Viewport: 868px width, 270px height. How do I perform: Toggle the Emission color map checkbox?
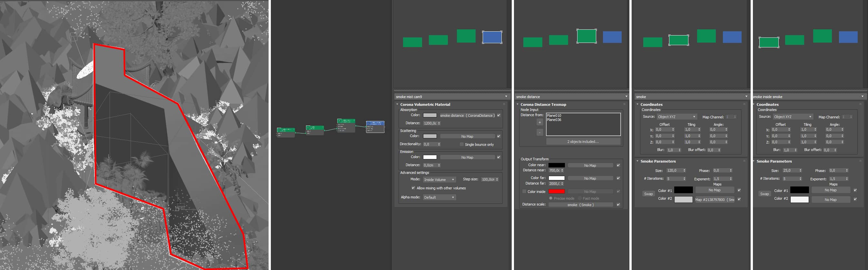pos(499,157)
